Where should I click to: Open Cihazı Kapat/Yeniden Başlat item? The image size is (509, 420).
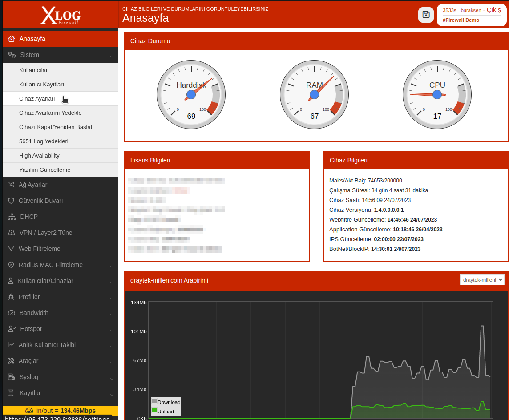pos(61,127)
